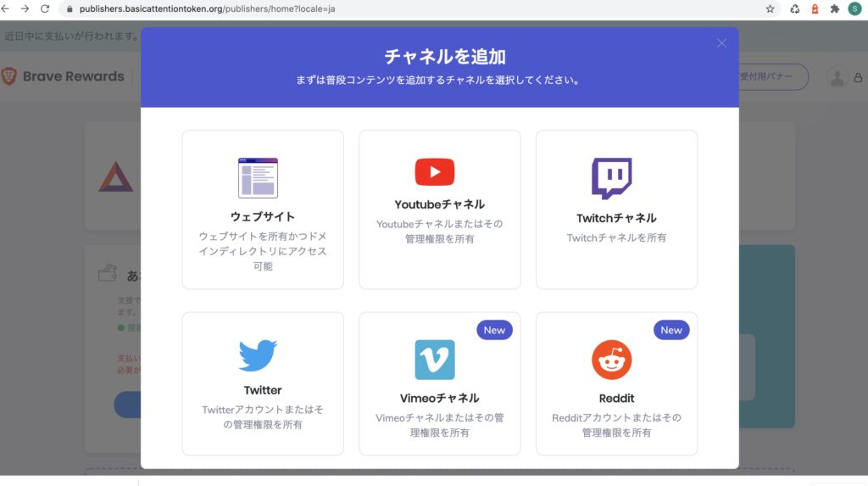Go forward in browser history

point(25,8)
